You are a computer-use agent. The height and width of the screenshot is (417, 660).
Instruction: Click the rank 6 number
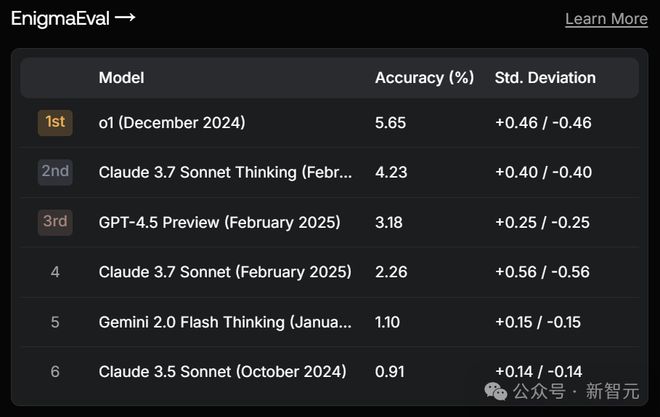point(55,371)
